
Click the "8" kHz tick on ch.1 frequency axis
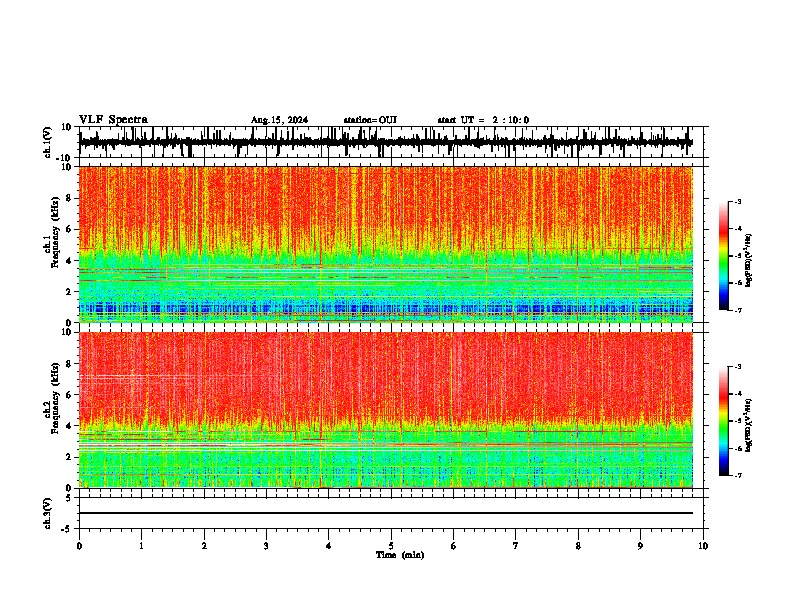[x=70, y=198]
